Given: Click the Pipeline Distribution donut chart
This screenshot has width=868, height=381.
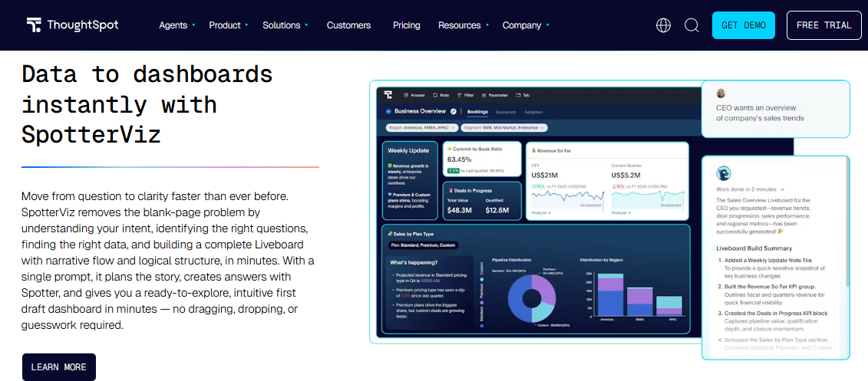Looking at the screenshot, I should pyautogui.click(x=532, y=299).
